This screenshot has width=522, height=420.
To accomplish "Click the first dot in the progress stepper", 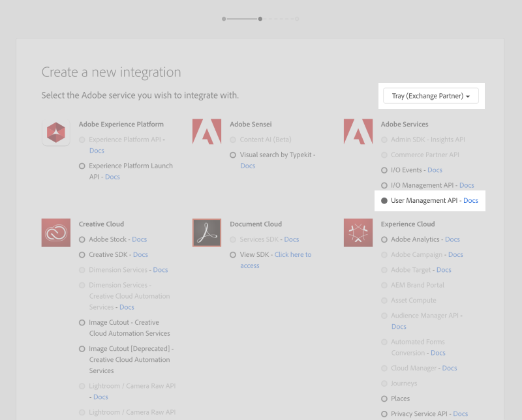I will point(224,19).
